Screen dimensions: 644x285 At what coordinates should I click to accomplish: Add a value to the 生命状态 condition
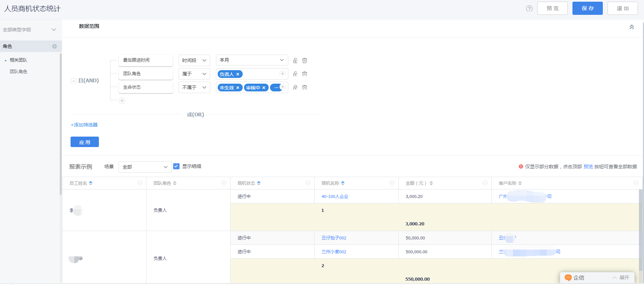tap(283, 87)
